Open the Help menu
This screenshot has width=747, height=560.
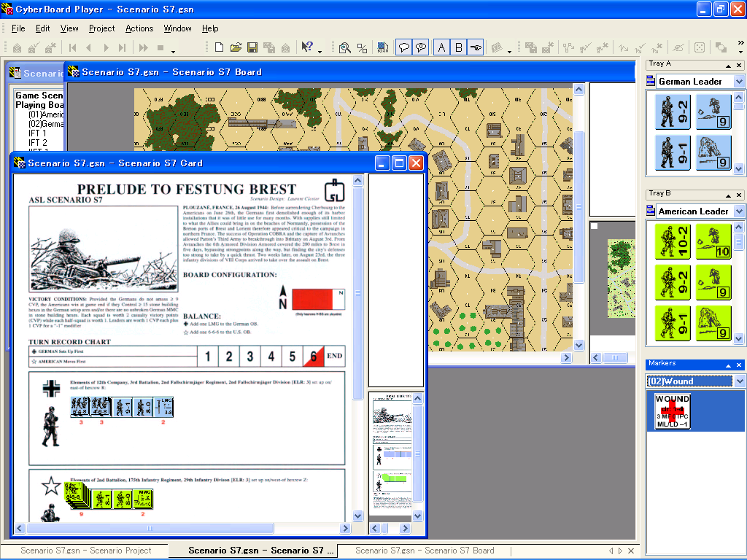click(210, 28)
